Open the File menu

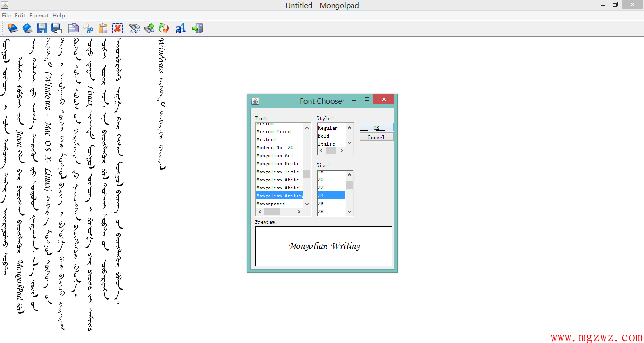[6, 16]
